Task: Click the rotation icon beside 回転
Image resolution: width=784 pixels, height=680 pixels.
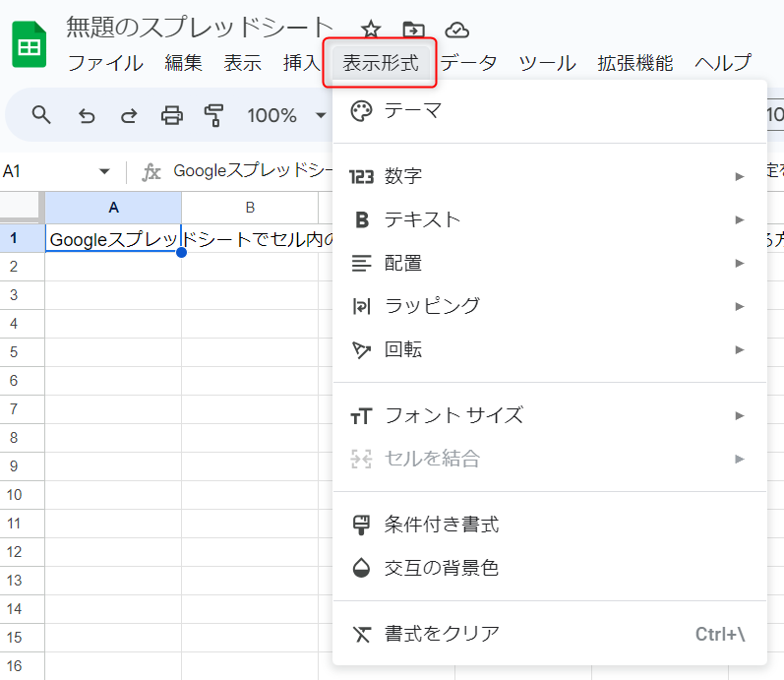Action: [361, 349]
